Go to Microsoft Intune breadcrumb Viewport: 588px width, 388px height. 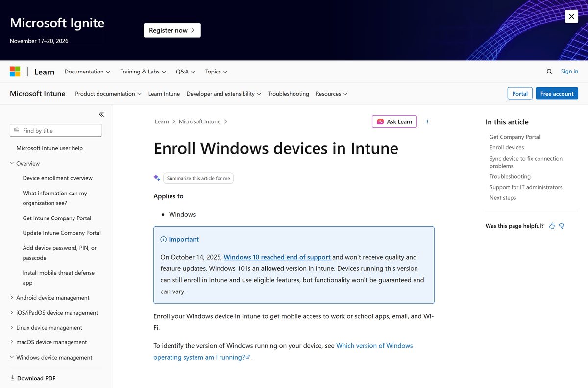point(199,122)
